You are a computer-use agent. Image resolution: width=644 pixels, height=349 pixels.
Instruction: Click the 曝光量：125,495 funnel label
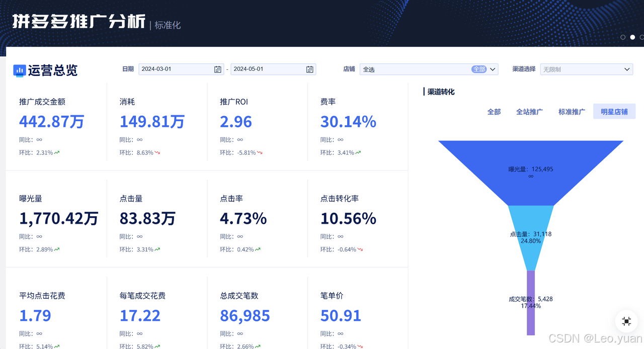pyautogui.click(x=531, y=169)
